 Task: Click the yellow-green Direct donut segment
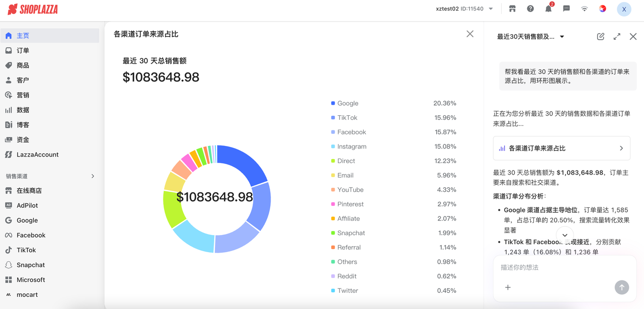[x=173, y=209]
